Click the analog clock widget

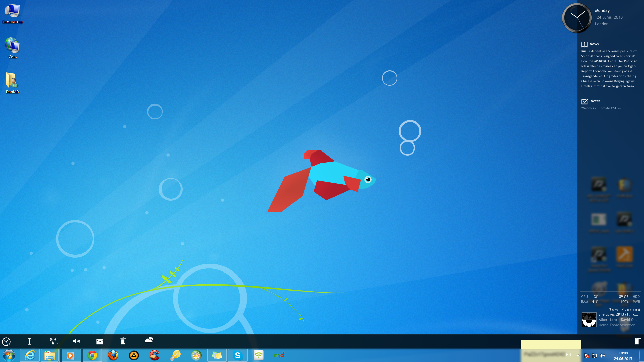coord(577,18)
